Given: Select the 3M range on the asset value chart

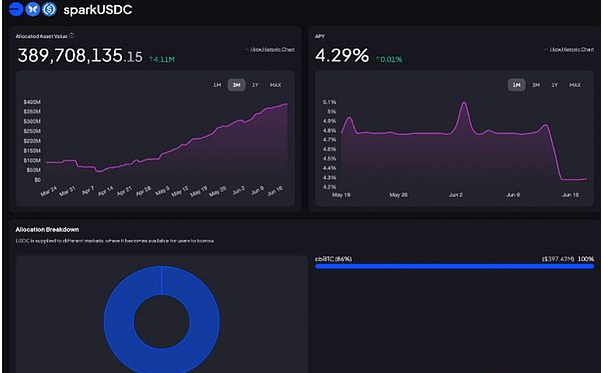Looking at the screenshot, I should point(237,85).
